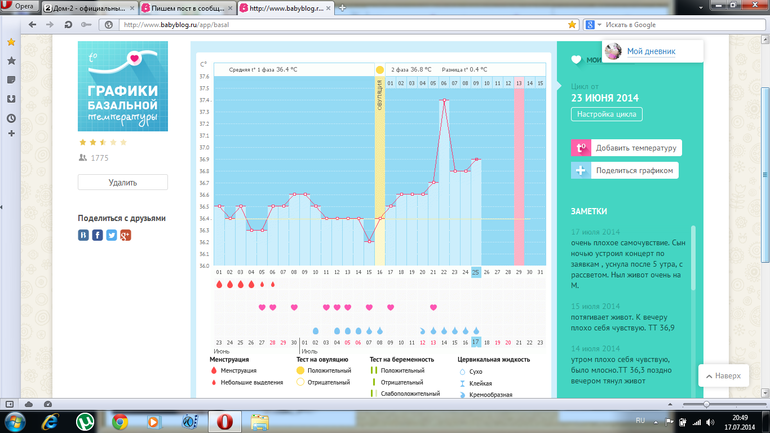Screen dimensions: 770x433
Task: Open 'Настройка цикла' settings
Action: 606,114
